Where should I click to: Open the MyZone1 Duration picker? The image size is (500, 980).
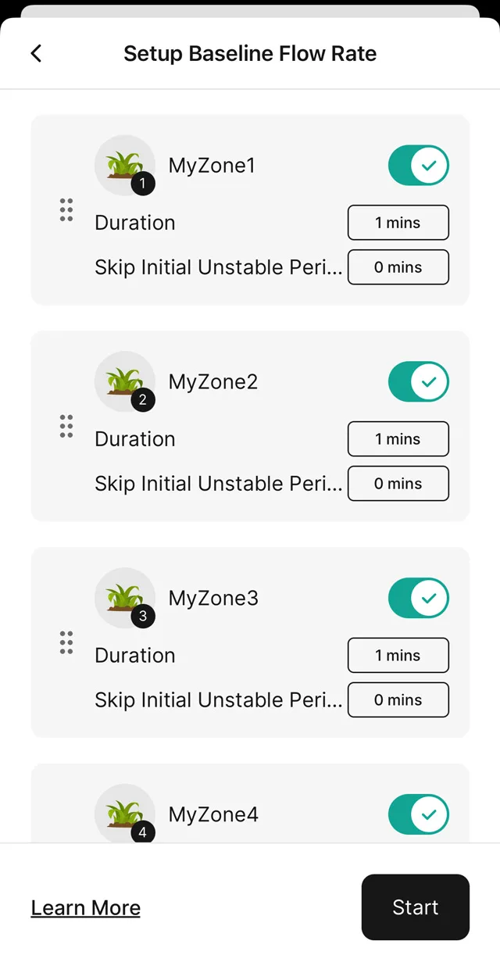pyautogui.click(x=398, y=223)
